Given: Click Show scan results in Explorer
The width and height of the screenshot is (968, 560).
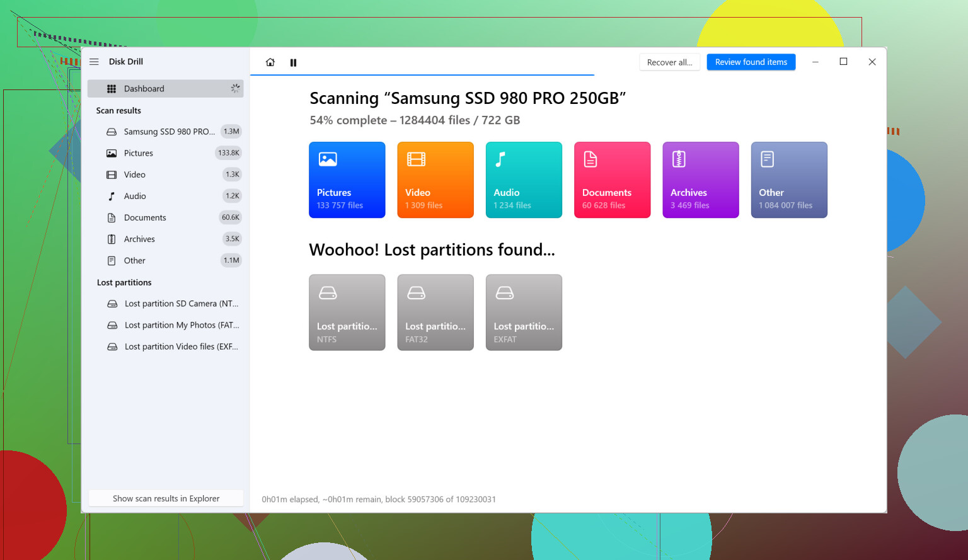Looking at the screenshot, I should coord(166,498).
